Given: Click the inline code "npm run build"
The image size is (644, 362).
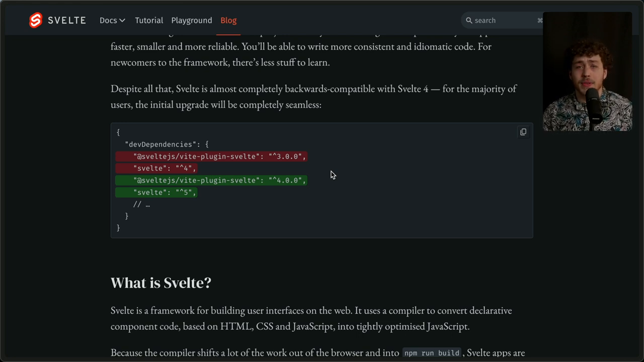Looking at the screenshot, I should 432,353.
